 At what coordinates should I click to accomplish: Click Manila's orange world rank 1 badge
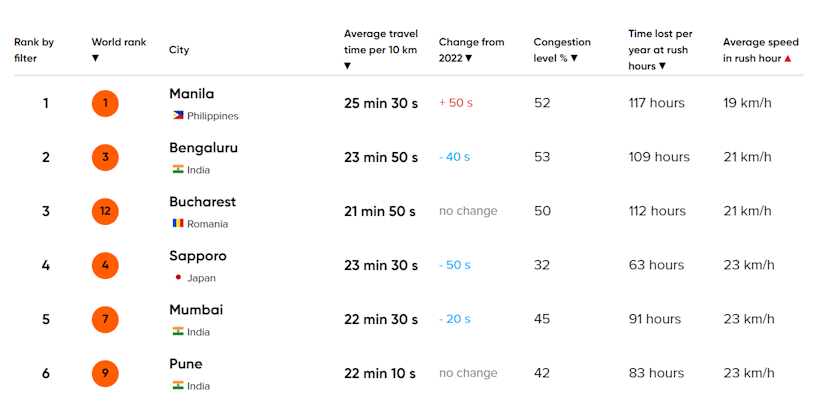tap(105, 103)
